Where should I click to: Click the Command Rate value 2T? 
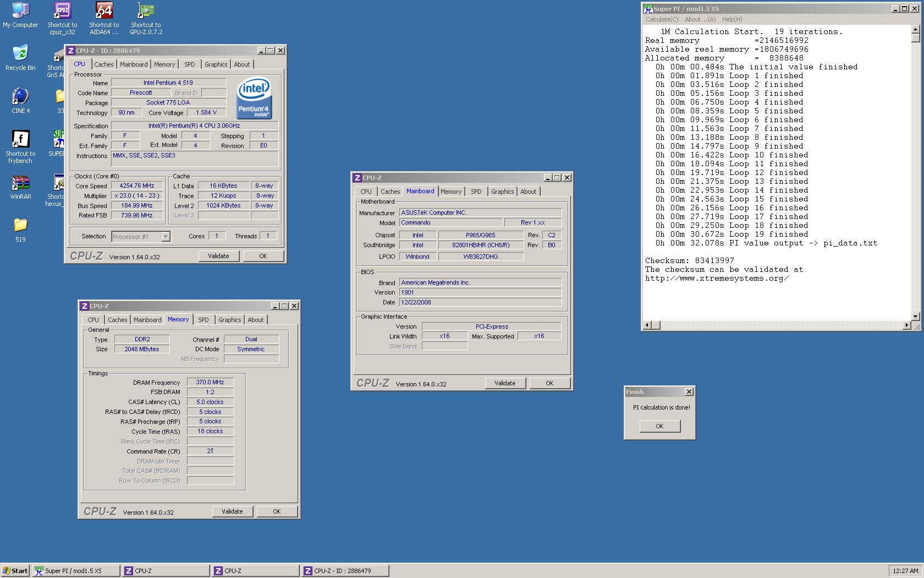pyautogui.click(x=210, y=451)
